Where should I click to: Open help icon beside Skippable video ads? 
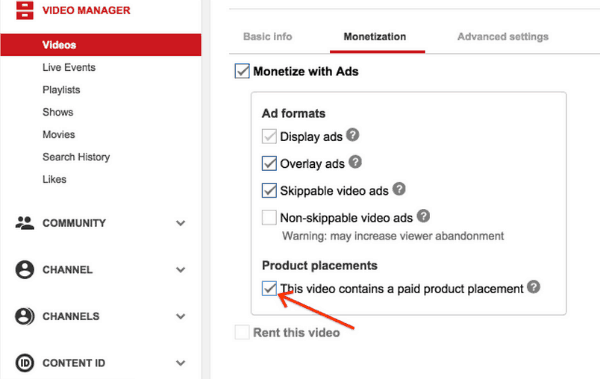click(399, 189)
